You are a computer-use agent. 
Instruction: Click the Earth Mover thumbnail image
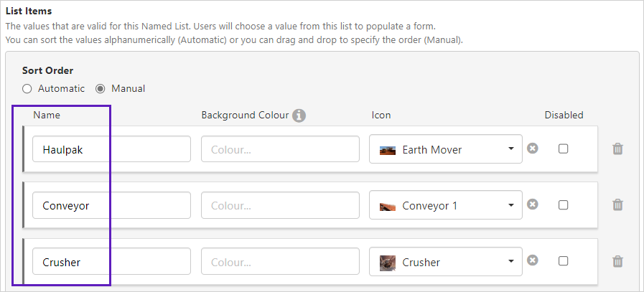pyautogui.click(x=388, y=150)
